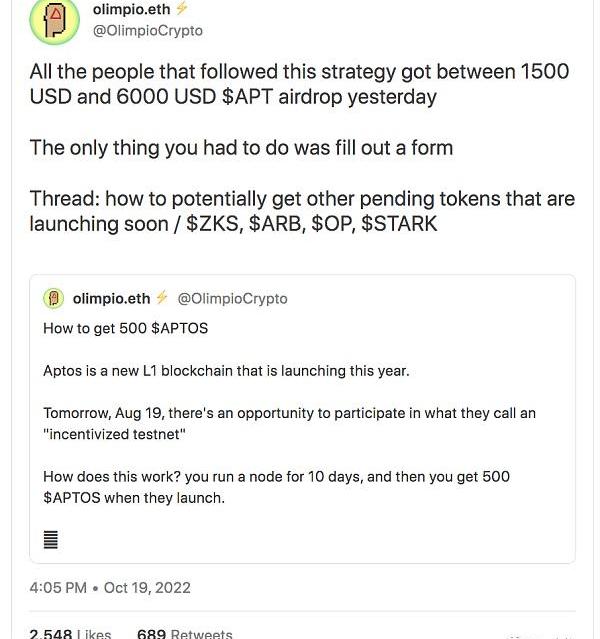
Task: Click the $OP cashtag
Action: pyautogui.click(x=331, y=224)
